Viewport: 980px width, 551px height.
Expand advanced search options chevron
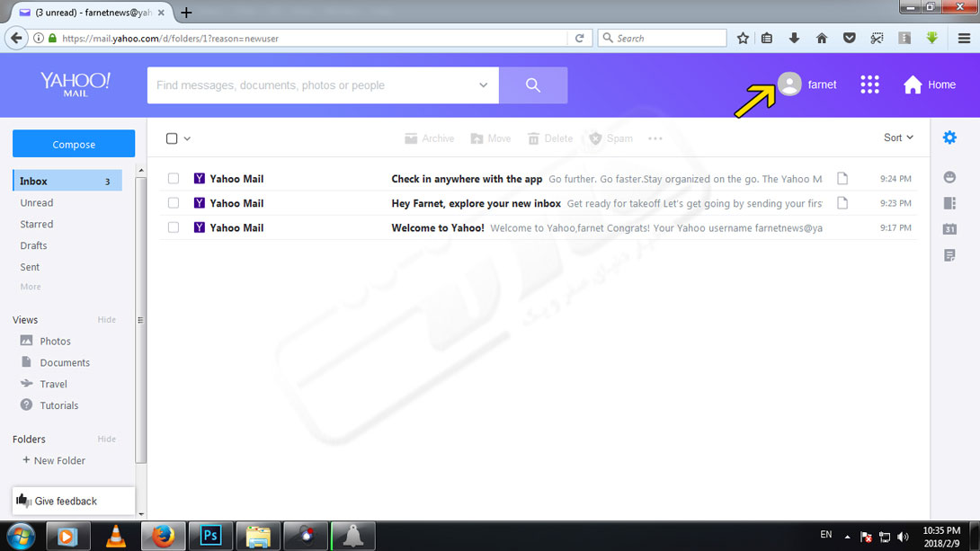click(483, 85)
